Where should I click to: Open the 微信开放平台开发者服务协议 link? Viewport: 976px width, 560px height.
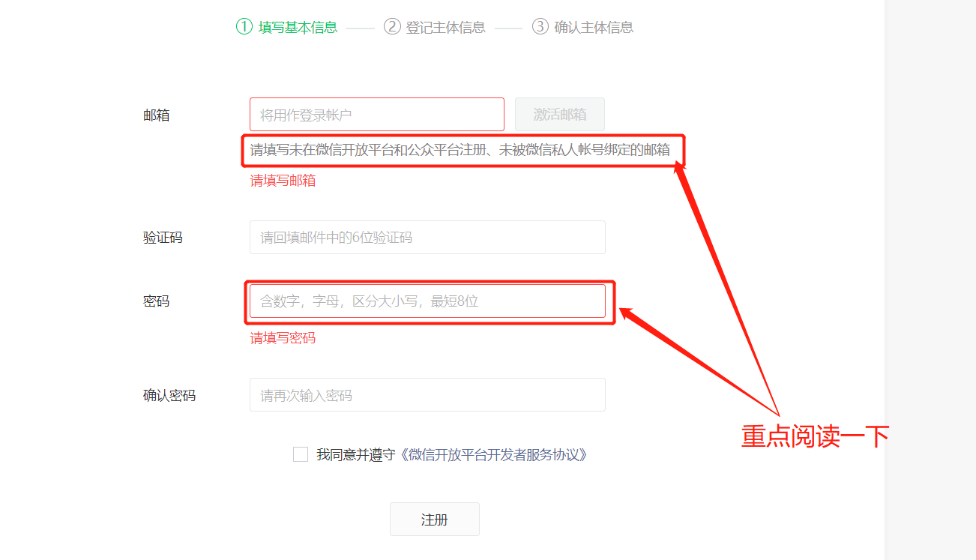[x=492, y=455]
